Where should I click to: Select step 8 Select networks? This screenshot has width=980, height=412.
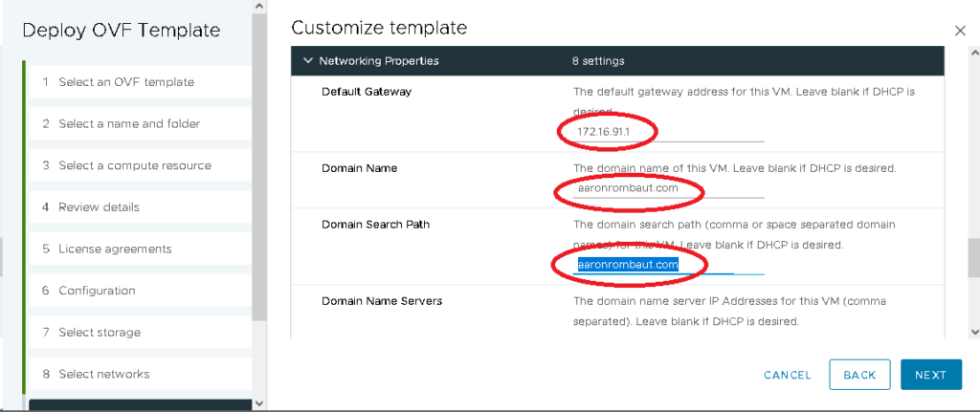(x=103, y=374)
